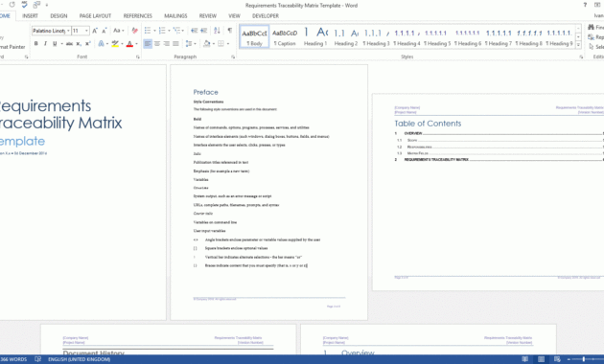
Task: Apply text effects with the glowing A icon
Action: [102, 43]
